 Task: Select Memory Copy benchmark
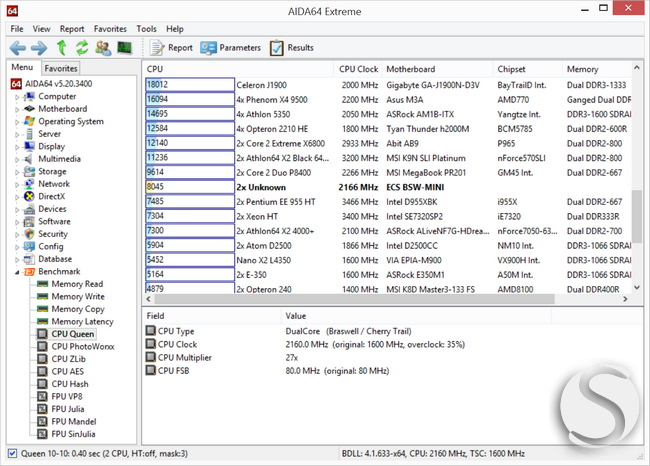[x=78, y=309]
